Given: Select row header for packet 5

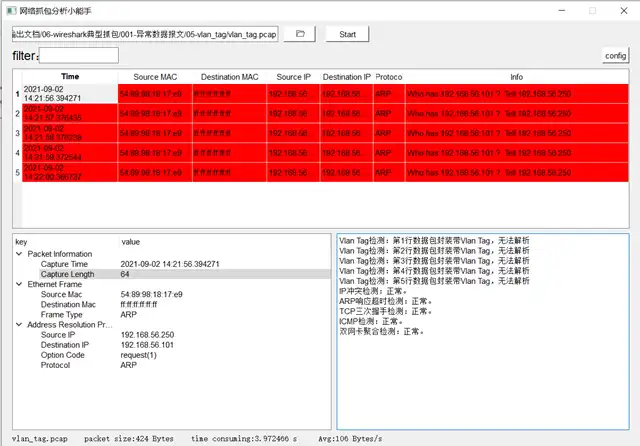Looking at the screenshot, I should tap(17, 174).
